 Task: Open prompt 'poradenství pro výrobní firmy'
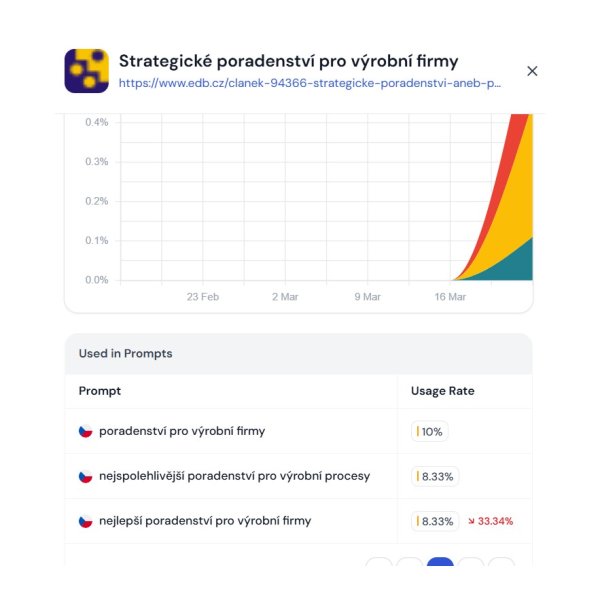pos(182,432)
